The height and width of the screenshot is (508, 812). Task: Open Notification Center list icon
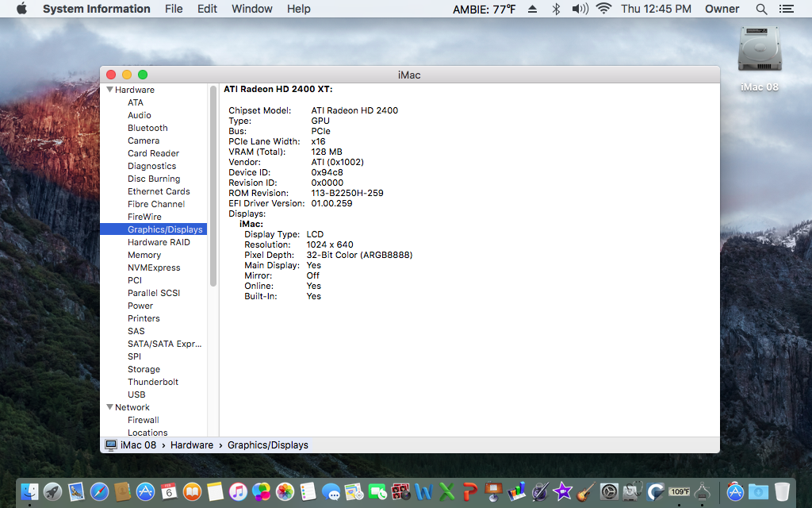tap(787, 9)
